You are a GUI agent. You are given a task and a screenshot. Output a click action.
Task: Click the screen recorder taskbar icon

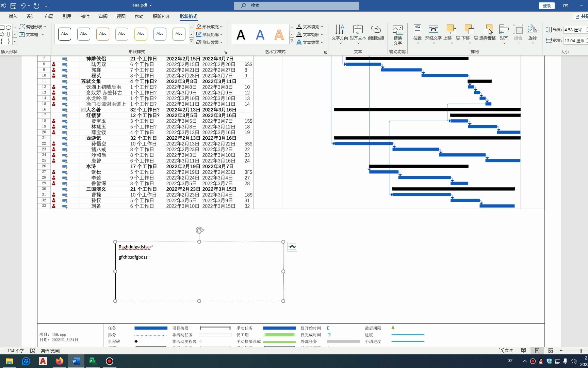[109, 361]
